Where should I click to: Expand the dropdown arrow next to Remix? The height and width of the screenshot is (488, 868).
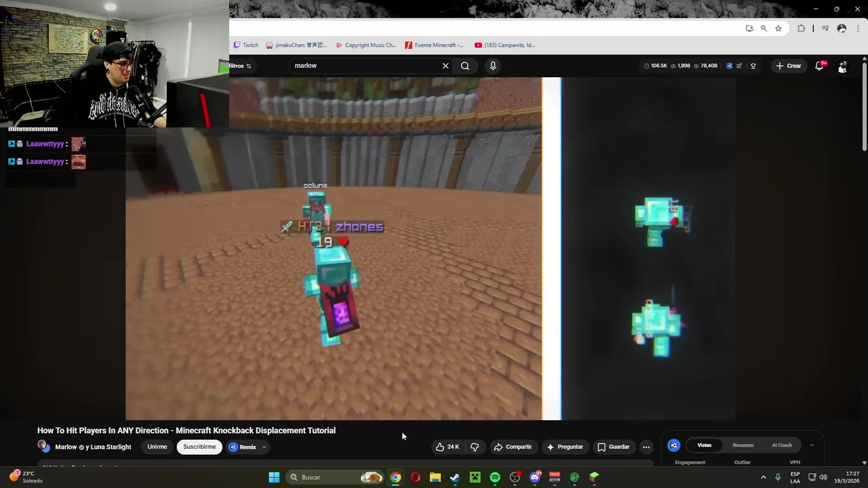(264, 447)
